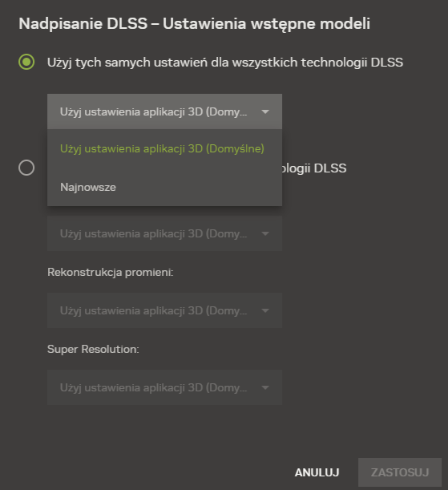Click the 'Super Resolution:' label
Image resolution: width=448 pixels, height=490 pixels.
93,349
